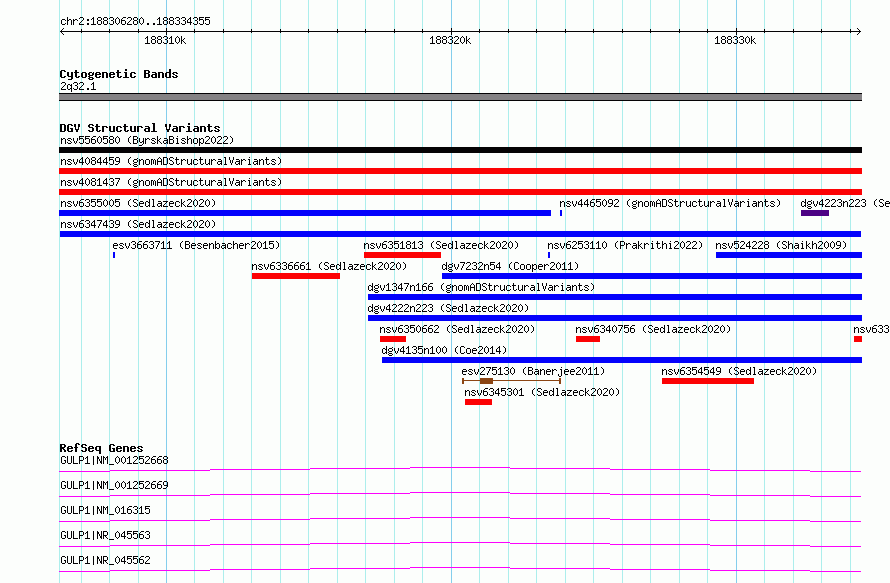
Task: Open the nsv4081437 (gnomADStructuralVariants) label
Action: coord(171,182)
